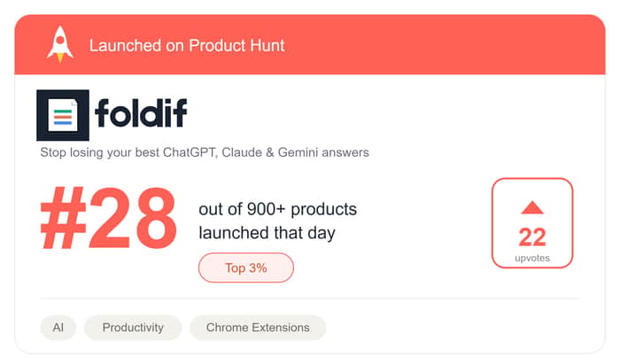Click the foldif document logo icon
This screenshot has width=620, height=364.
click(x=63, y=115)
